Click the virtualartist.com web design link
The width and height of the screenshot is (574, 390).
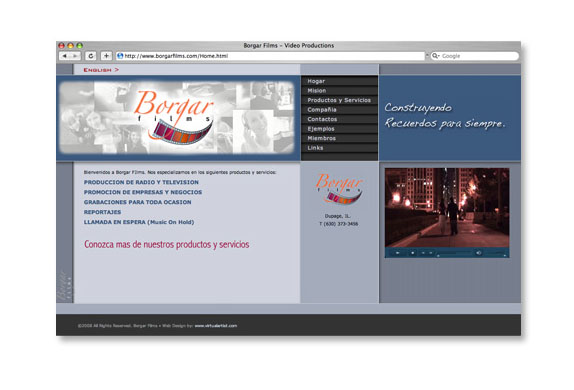point(216,326)
